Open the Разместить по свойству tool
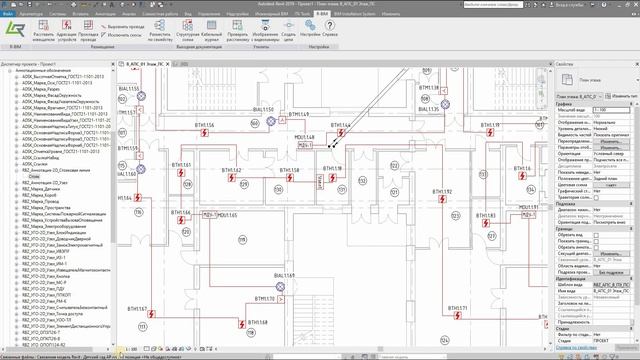 pos(160,31)
